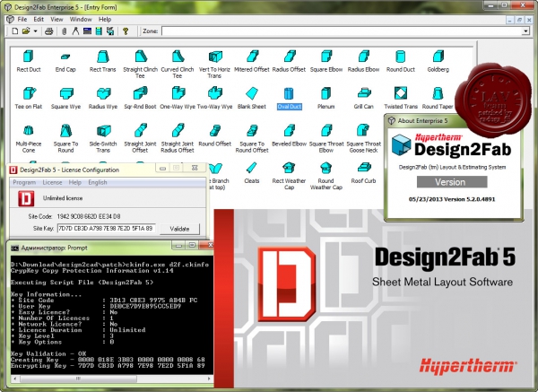This screenshot has width=538, height=392.
Task: Choose the Radius Offset fitting
Action: coord(290,57)
